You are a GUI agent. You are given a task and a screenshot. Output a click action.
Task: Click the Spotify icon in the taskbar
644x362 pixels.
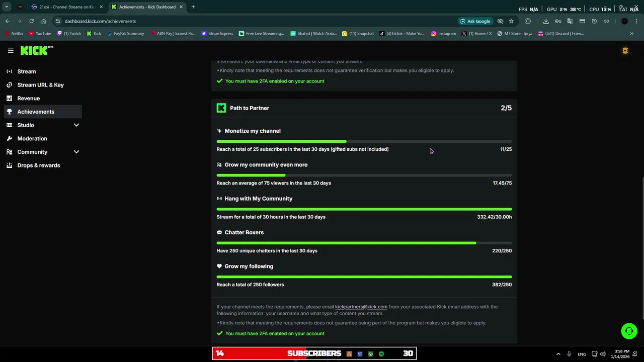click(x=381, y=354)
